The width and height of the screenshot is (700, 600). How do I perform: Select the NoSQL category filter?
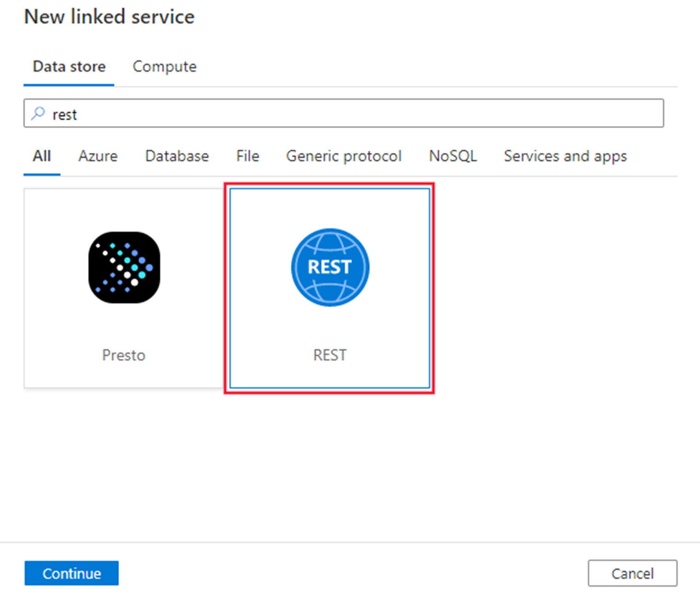(x=452, y=156)
